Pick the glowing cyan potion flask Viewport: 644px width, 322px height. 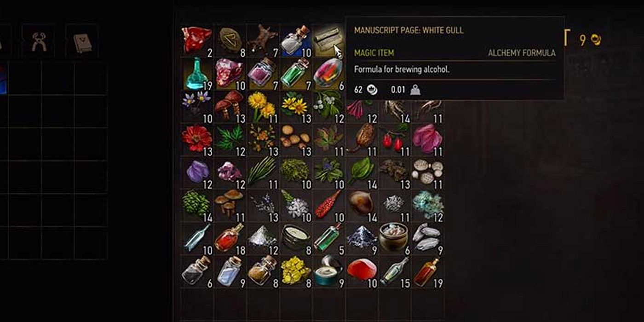197,74
